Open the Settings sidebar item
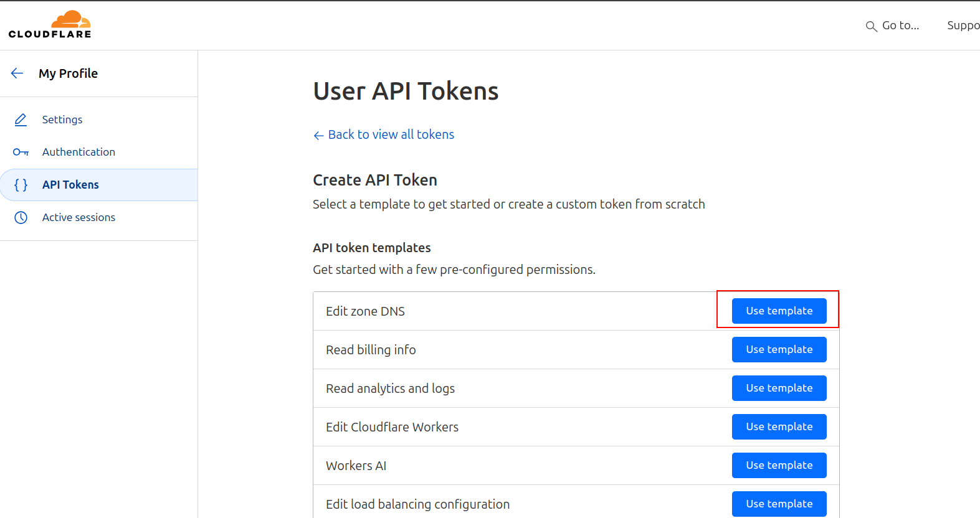 coord(62,120)
